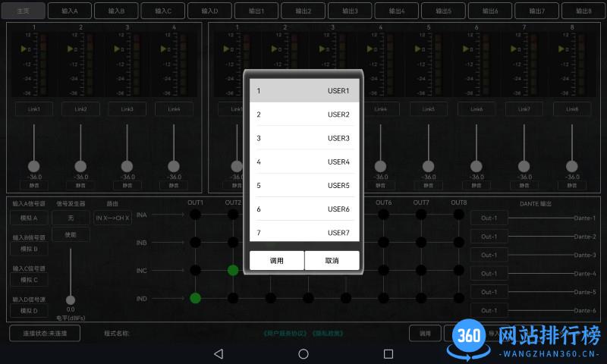
Task: Toggle matrix node INA to OUT8
Action: pos(459,215)
